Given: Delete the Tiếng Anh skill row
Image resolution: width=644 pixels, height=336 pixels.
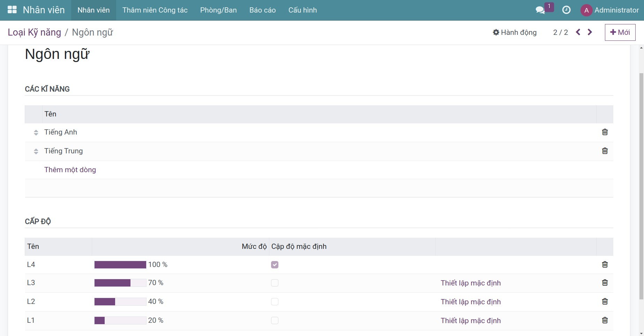Looking at the screenshot, I should [605, 132].
